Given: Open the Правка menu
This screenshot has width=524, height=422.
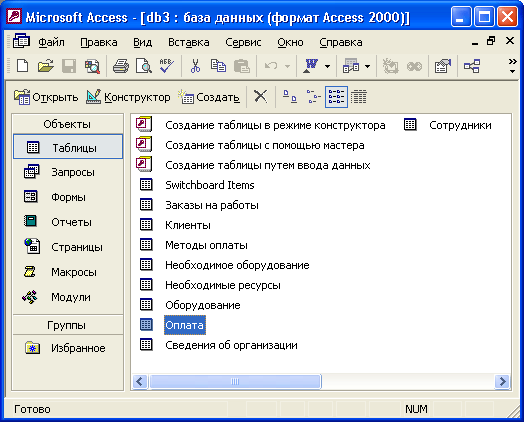Looking at the screenshot, I should [99, 42].
